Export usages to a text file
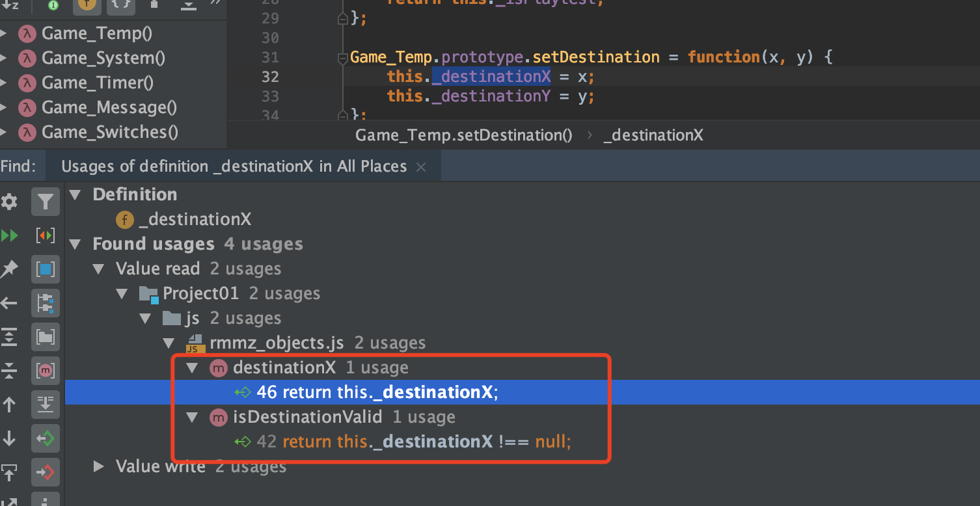980x506 pixels. 9,472
